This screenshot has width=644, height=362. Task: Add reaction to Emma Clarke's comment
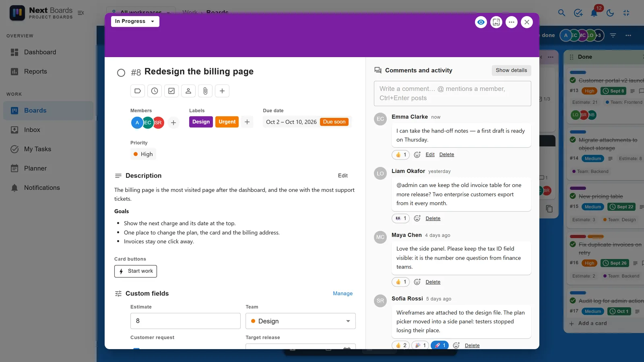(417, 154)
